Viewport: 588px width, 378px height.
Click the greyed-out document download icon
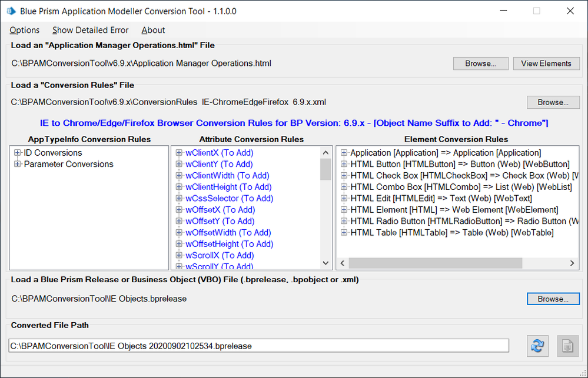point(568,346)
